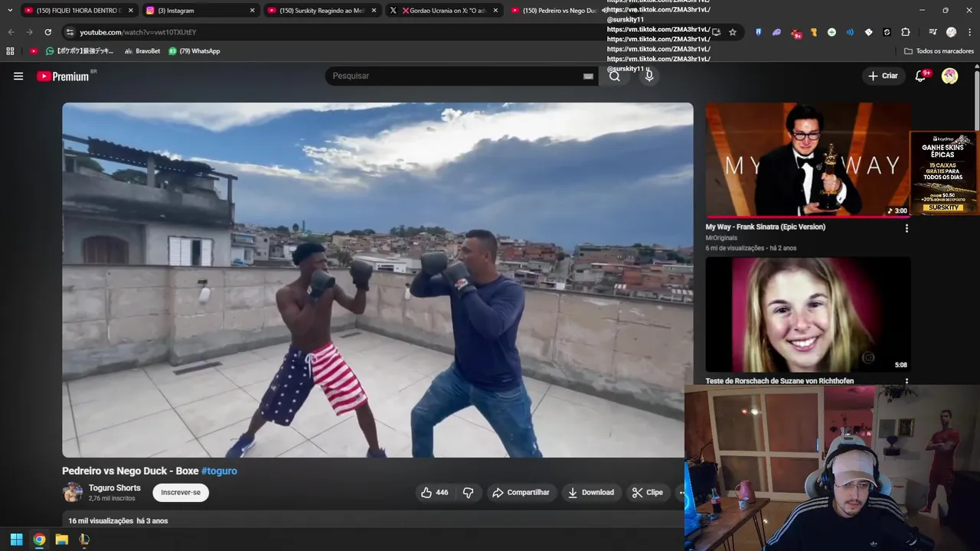Open Suzane von Richthofen video thumbnail

[808, 315]
